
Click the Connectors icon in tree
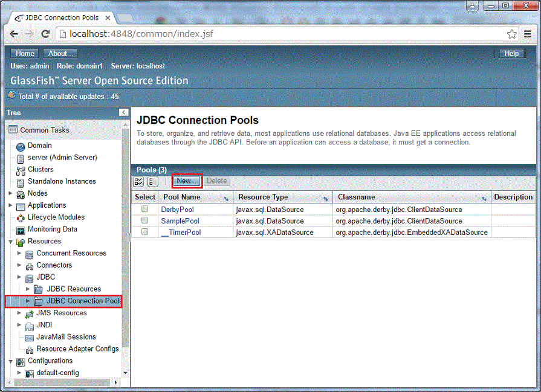click(x=30, y=266)
